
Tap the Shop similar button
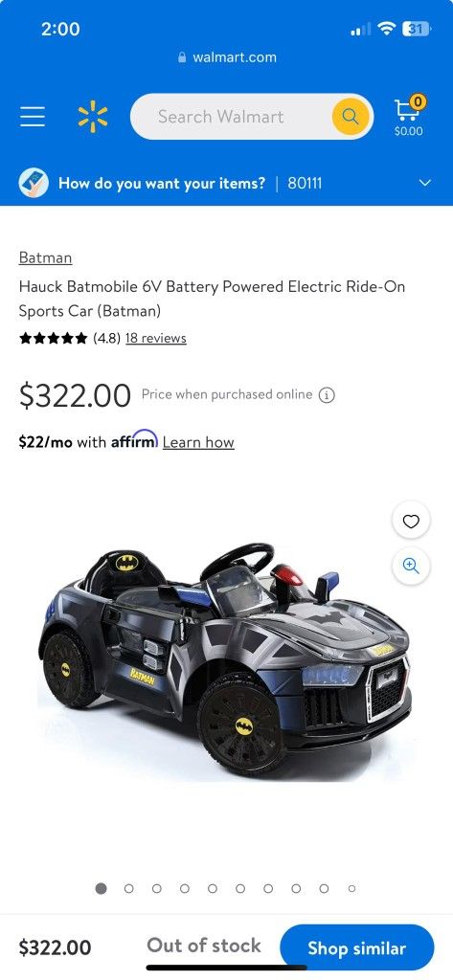click(x=356, y=947)
